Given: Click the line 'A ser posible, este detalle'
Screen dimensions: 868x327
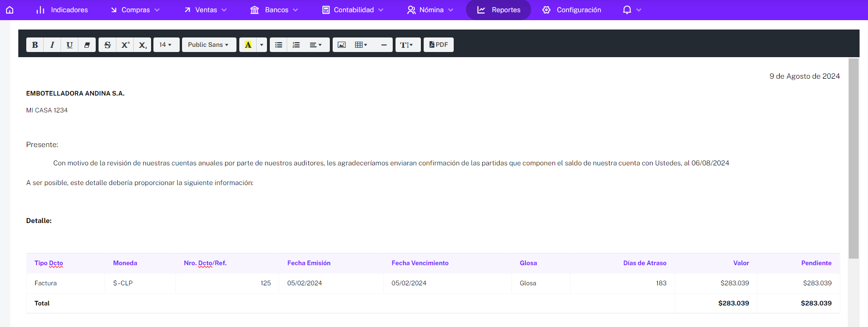Looking at the screenshot, I should [x=140, y=183].
